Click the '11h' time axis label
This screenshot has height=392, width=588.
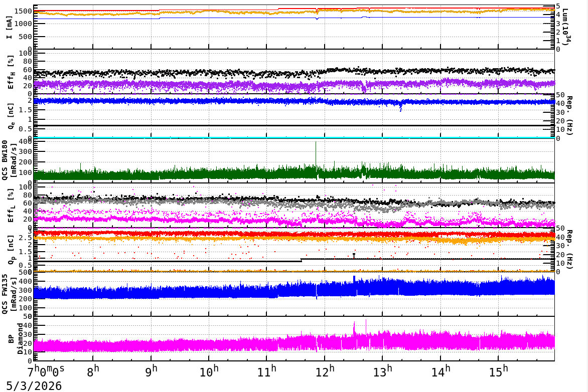pyautogui.click(x=267, y=371)
